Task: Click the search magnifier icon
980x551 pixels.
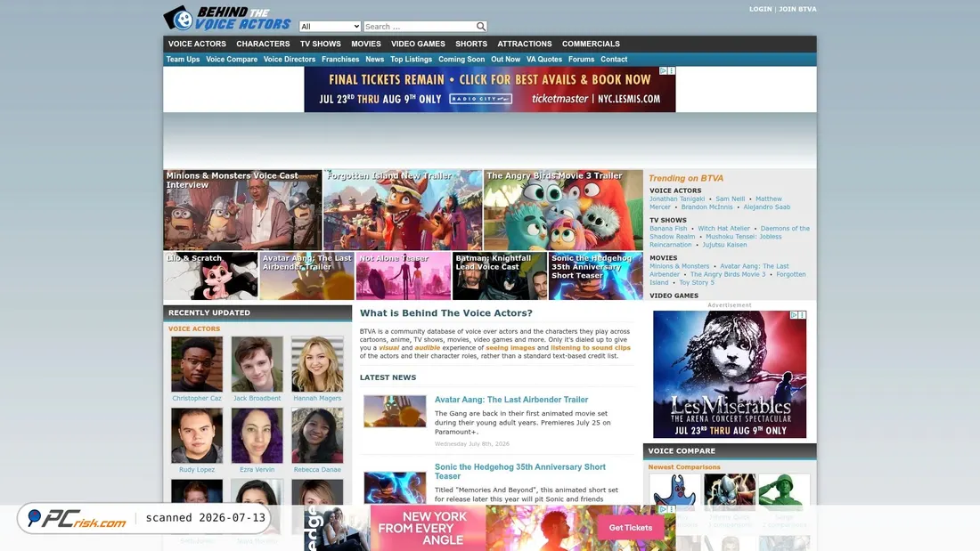Action: click(480, 26)
